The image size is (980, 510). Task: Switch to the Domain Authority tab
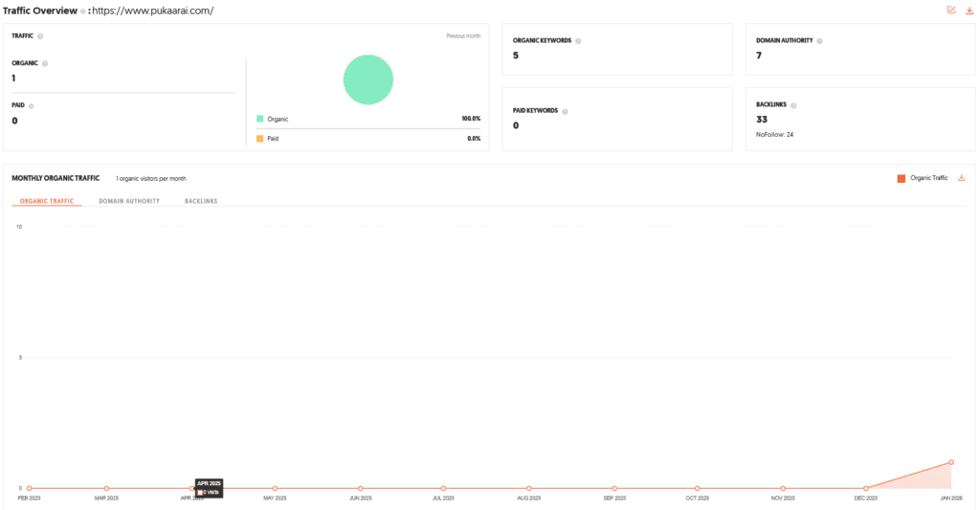click(x=129, y=201)
